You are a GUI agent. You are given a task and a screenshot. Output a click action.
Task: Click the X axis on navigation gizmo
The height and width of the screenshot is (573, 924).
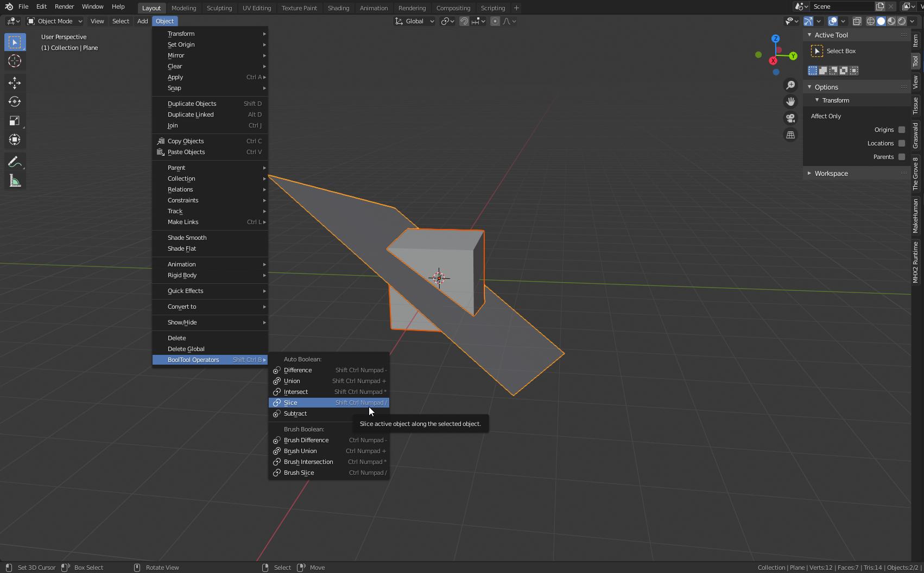click(773, 61)
